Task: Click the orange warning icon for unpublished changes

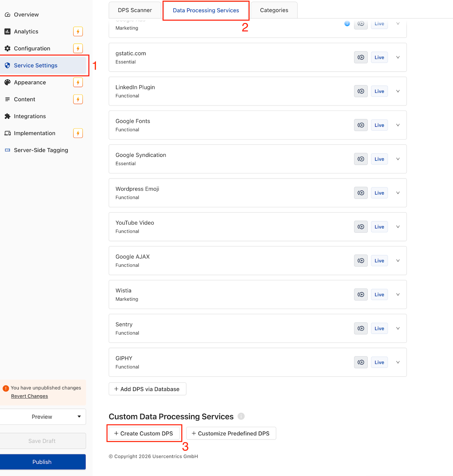Action: pos(6,389)
